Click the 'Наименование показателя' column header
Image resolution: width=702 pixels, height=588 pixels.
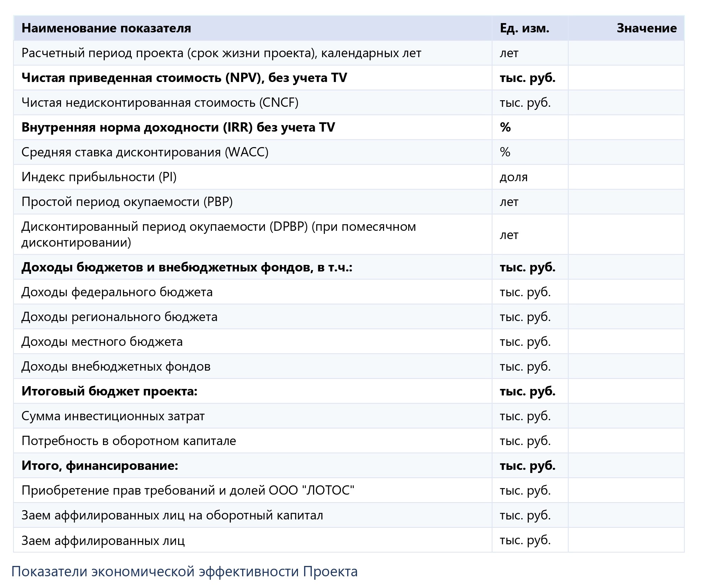106,28
